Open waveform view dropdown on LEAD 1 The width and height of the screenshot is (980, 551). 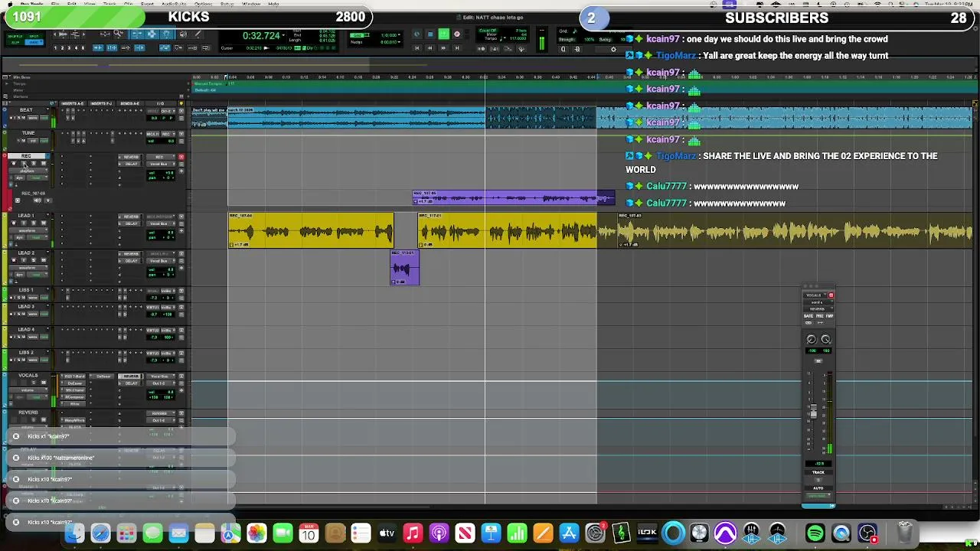(x=28, y=231)
